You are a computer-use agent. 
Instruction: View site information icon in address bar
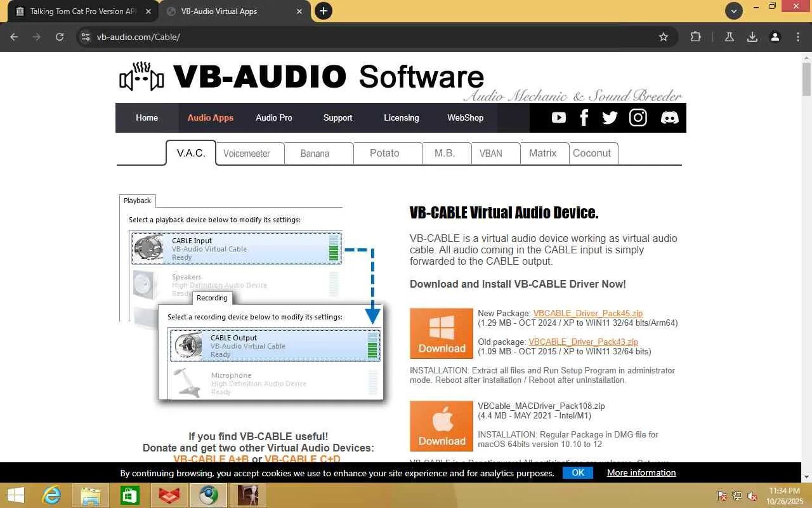pyautogui.click(x=86, y=37)
